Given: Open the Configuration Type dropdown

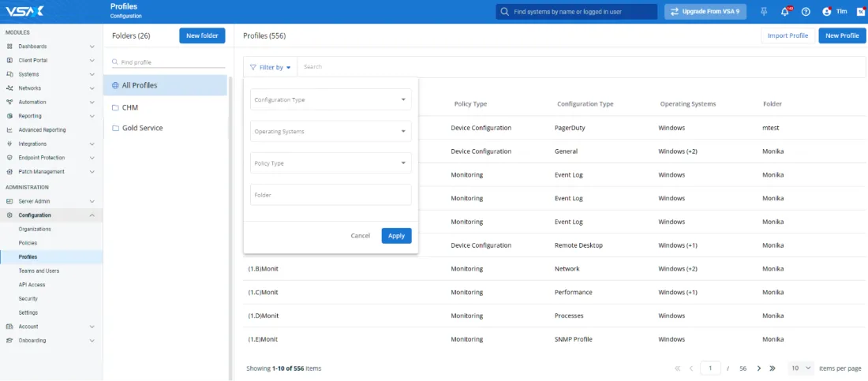Looking at the screenshot, I should 331,100.
